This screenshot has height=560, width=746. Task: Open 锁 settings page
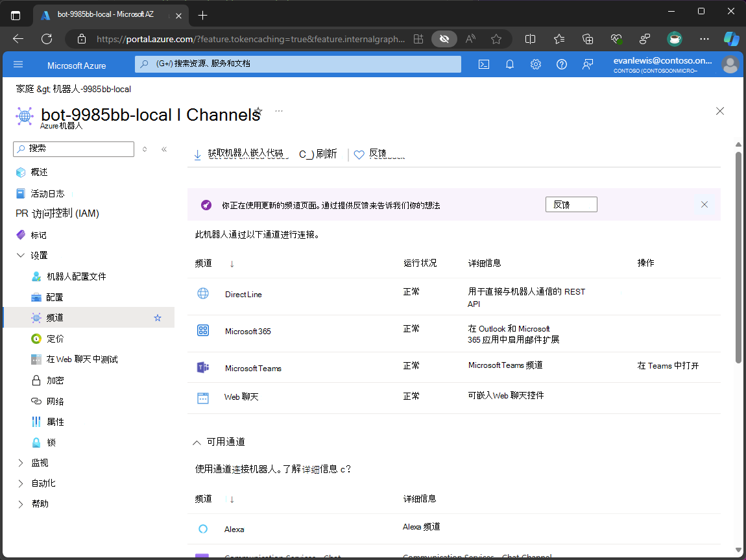[x=51, y=443]
